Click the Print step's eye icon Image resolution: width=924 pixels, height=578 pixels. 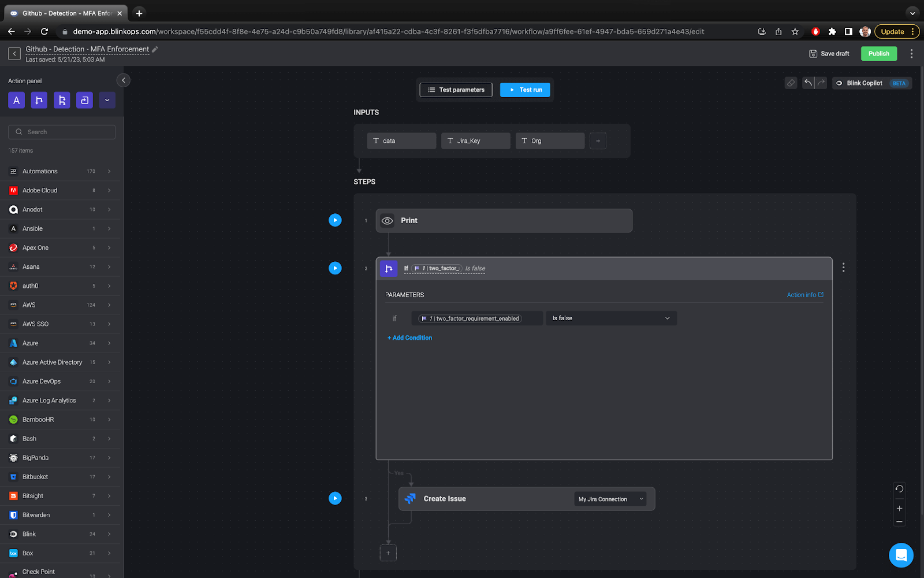[387, 220]
